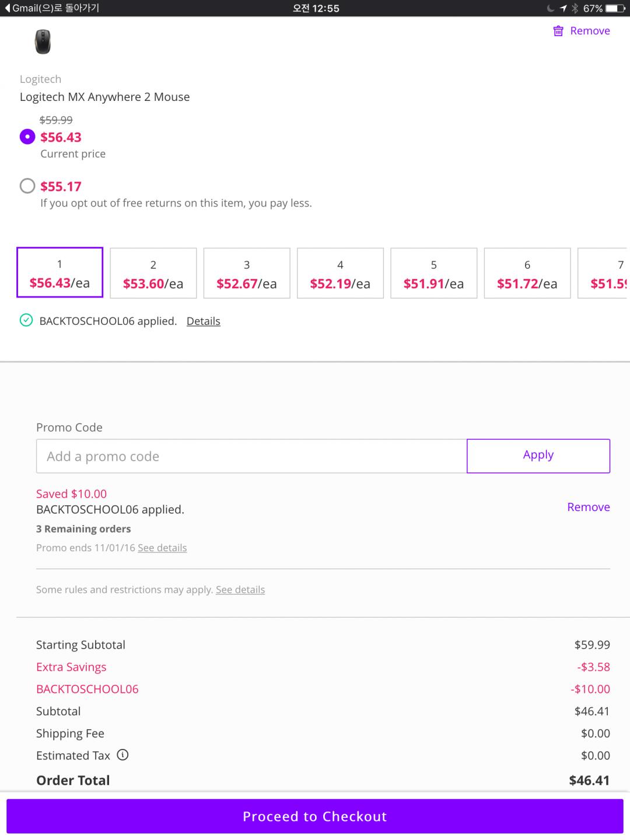Viewport: 630px width, 840px height.
Task: Remove the BACKTOSCHOOL06 promo code
Action: point(588,507)
